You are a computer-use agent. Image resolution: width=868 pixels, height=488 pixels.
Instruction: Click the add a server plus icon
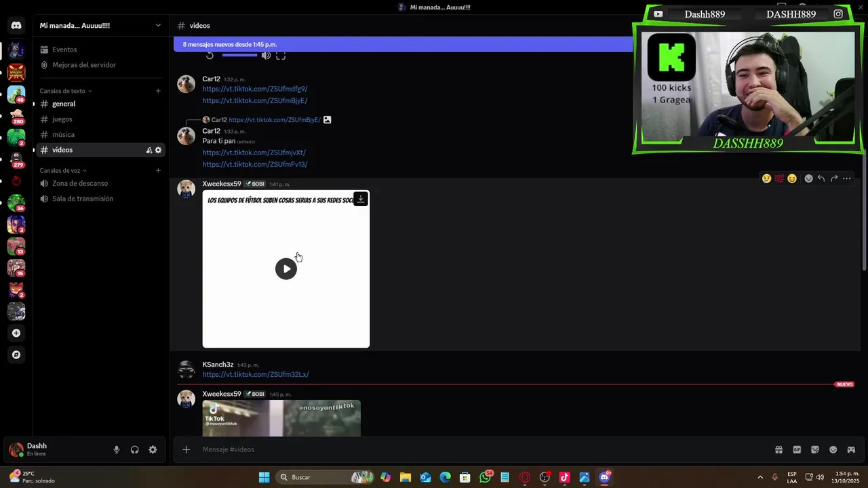(16, 333)
